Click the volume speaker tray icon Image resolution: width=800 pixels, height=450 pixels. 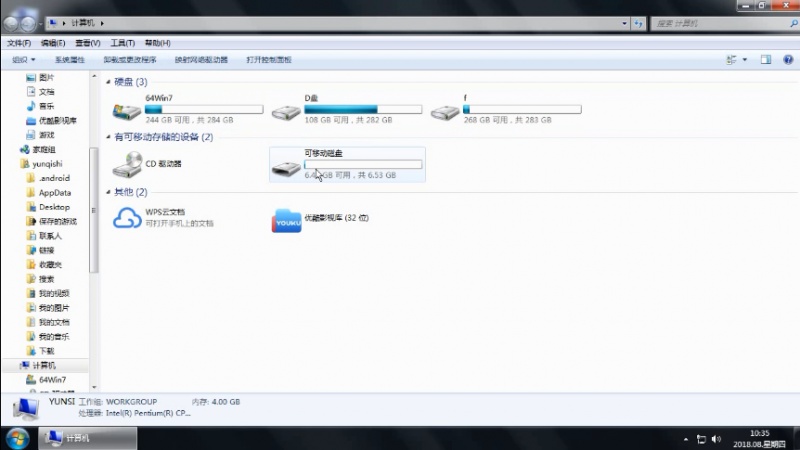pyautogui.click(x=716, y=439)
